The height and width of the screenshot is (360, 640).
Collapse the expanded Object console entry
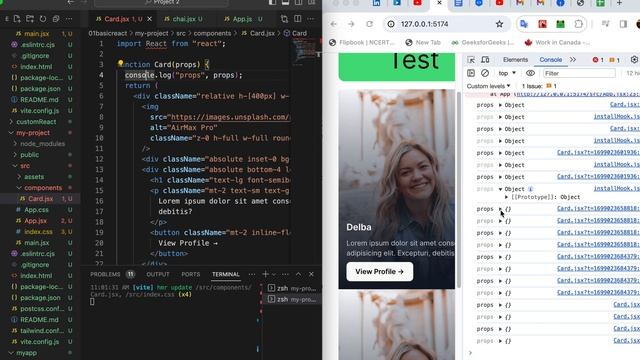click(x=500, y=189)
